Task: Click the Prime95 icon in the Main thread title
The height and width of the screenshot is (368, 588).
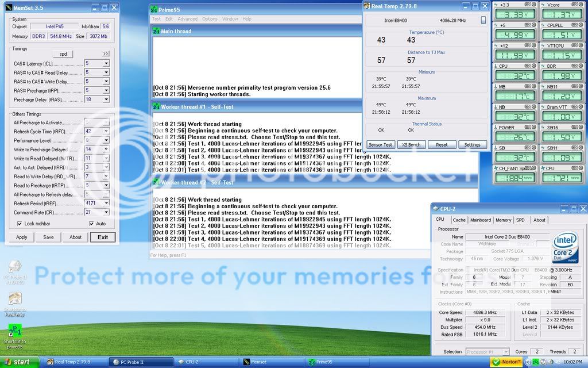Action: click(x=156, y=31)
